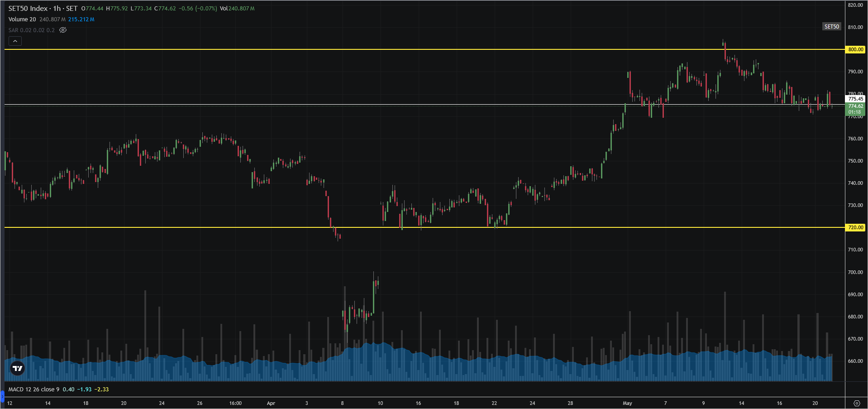Click the MACD -1.93 cyan value
The width and height of the screenshot is (868, 409).
coord(85,390)
